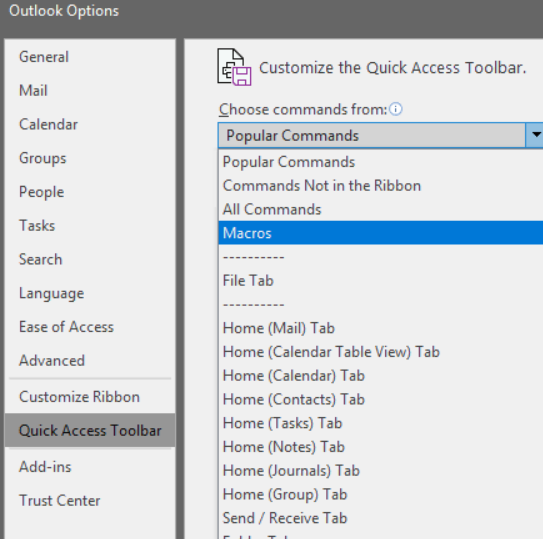The image size is (543, 539).
Task: Click the info icon beside Choose commands from
Action: (x=395, y=109)
